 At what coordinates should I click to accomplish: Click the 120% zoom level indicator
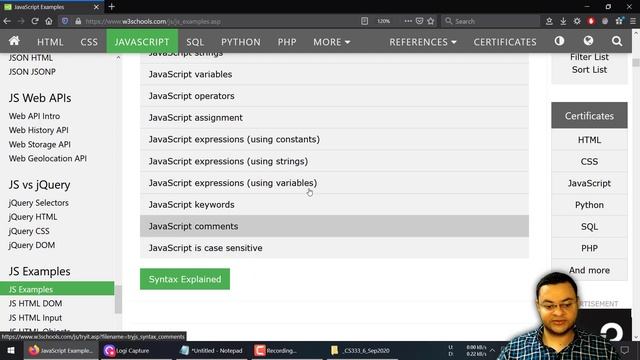coord(383,21)
